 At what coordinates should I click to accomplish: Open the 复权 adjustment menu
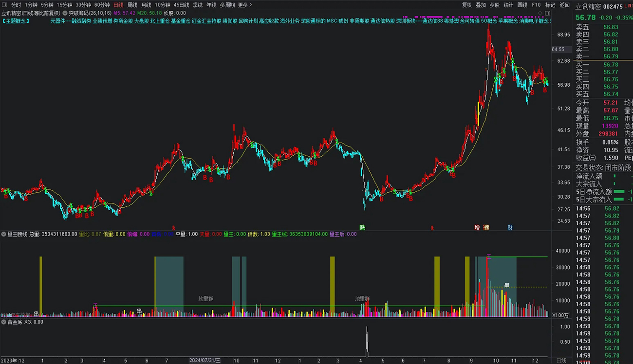coord(467,5)
